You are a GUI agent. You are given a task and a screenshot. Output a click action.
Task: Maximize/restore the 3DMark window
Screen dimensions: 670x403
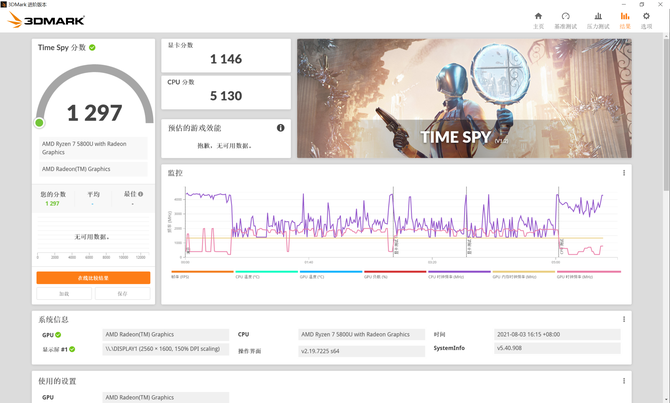tap(642, 4)
